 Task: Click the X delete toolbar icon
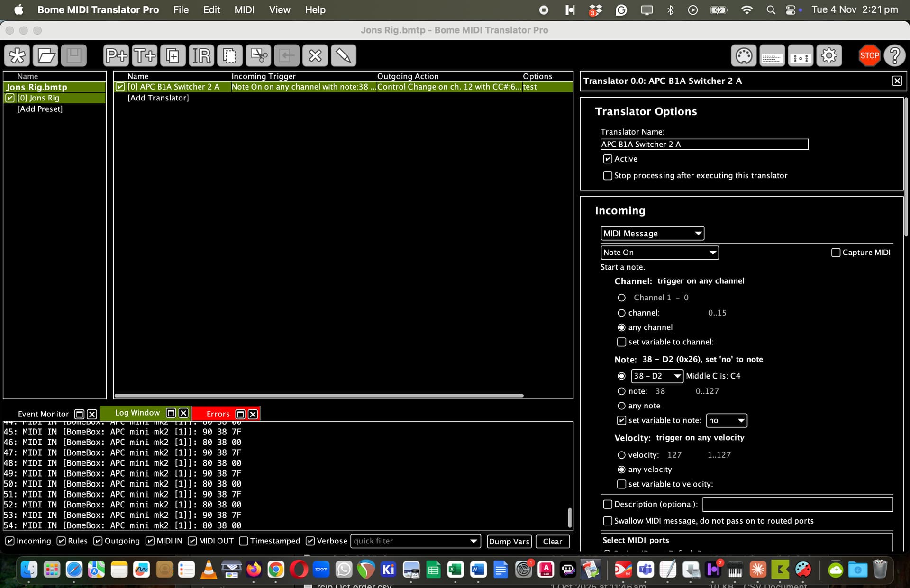[x=315, y=56]
